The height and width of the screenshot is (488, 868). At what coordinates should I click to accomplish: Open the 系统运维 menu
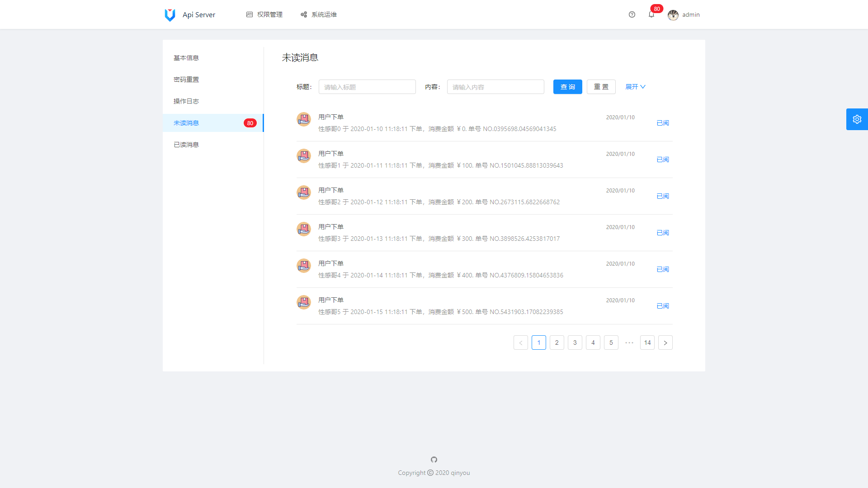[319, 14]
